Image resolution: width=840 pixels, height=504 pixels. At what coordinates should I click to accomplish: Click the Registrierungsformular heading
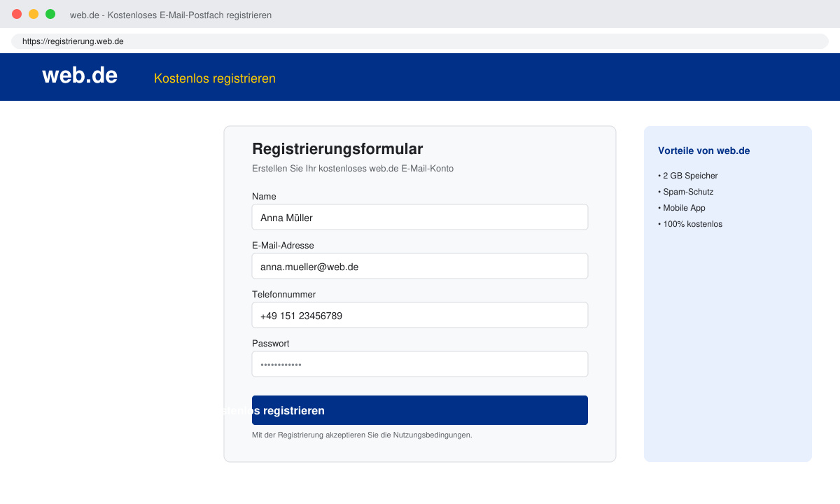[337, 148]
